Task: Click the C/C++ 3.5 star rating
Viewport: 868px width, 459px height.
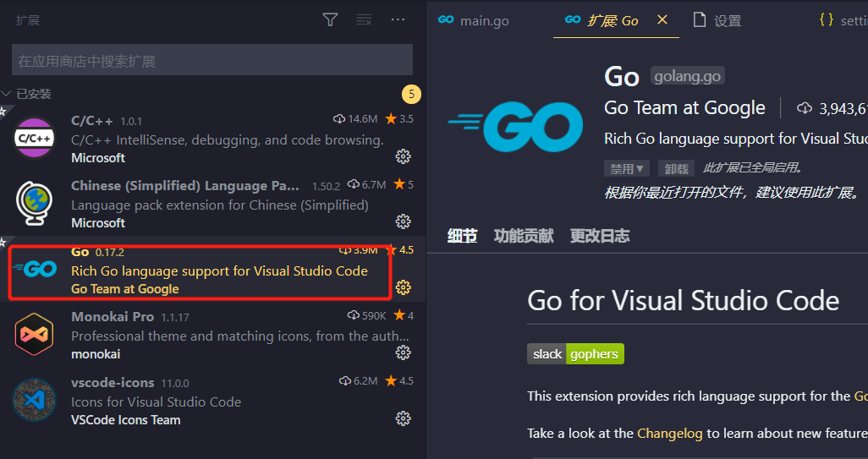Action: click(x=399, y=118)
